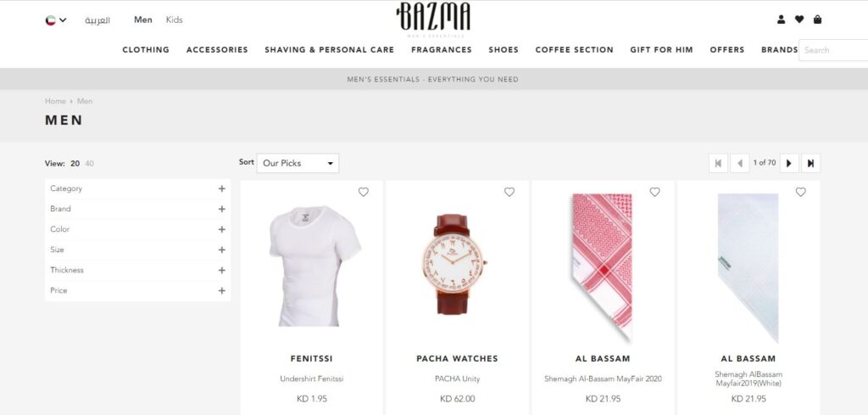Open the Coffee Section menu
The width and height of the screenshot is (868, 415).
(574, 50)
